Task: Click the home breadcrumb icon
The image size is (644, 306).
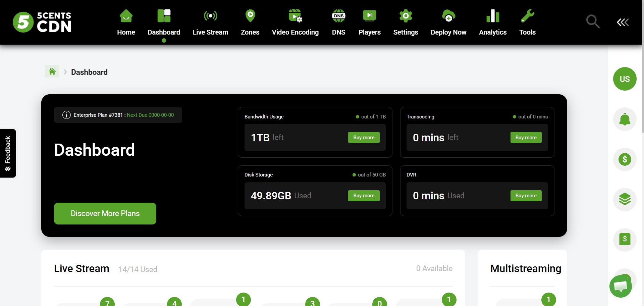Action: pos(52,71)
